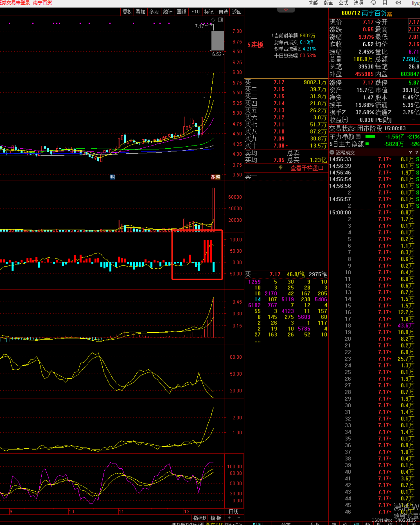Image resolution: width=420 pixels, height=525 pixels.
Task: Open the mail message icon
Action: [x=398, y=3]
